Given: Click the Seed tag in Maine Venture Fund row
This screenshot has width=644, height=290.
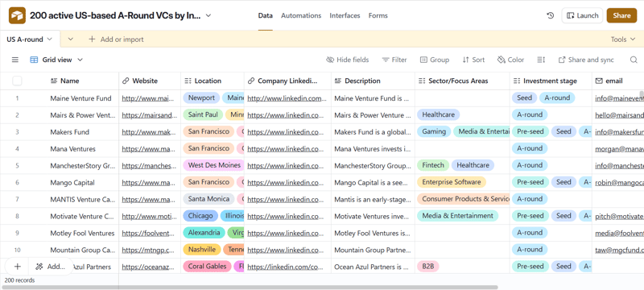Looking at the screenshot, I should pos(524,97).
